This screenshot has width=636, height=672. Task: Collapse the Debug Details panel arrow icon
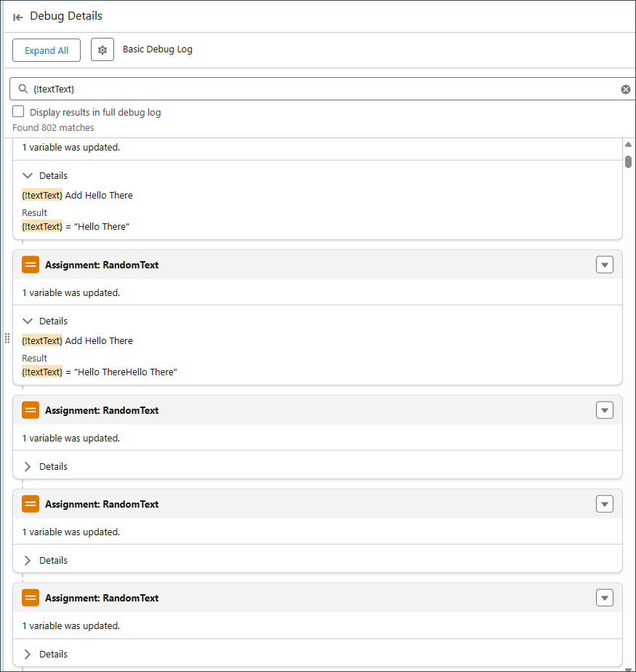pyautogui.click(x=17, y=17)
